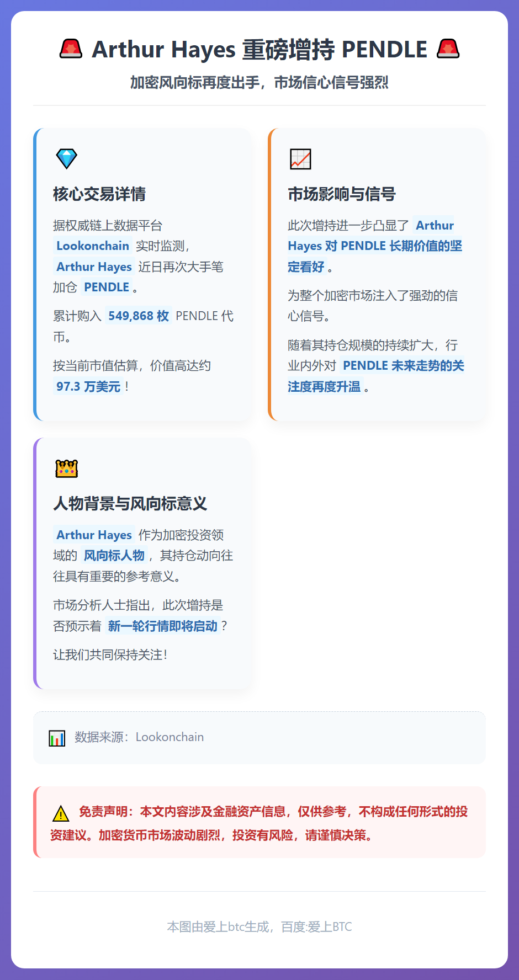
Task: Click disclaimer line '资建议。加密货币市场波动剧烈'
Action: pyautogui.click(x=135, y=835)
